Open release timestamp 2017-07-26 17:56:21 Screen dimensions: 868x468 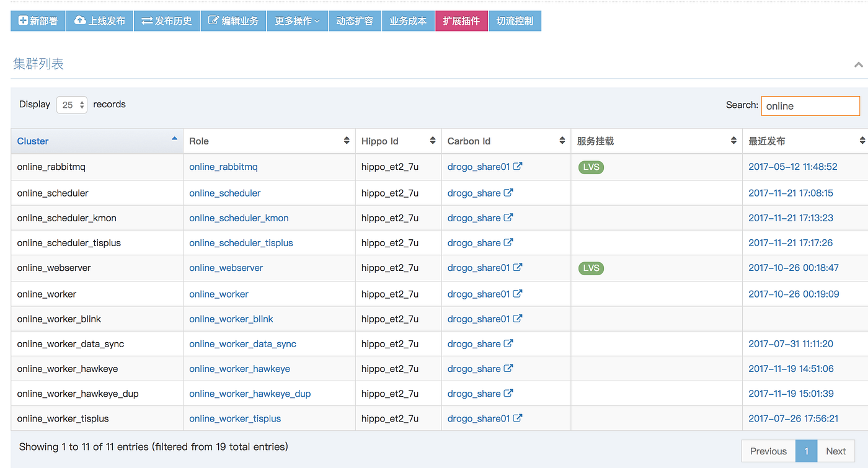tap(793, 418)
